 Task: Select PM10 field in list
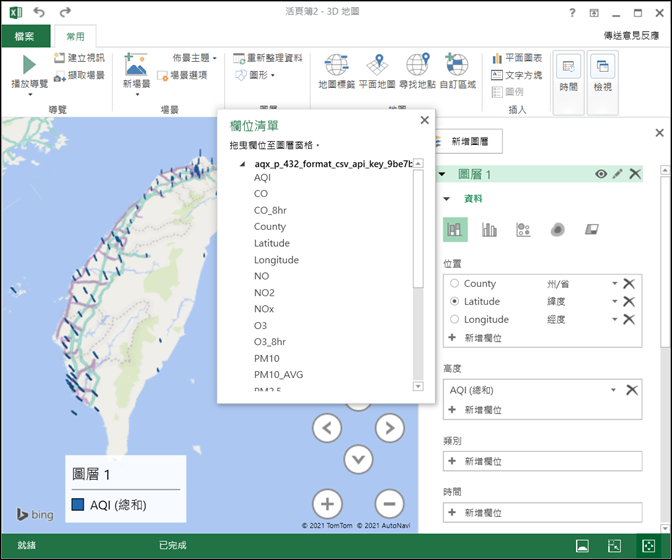coord(267,358)
